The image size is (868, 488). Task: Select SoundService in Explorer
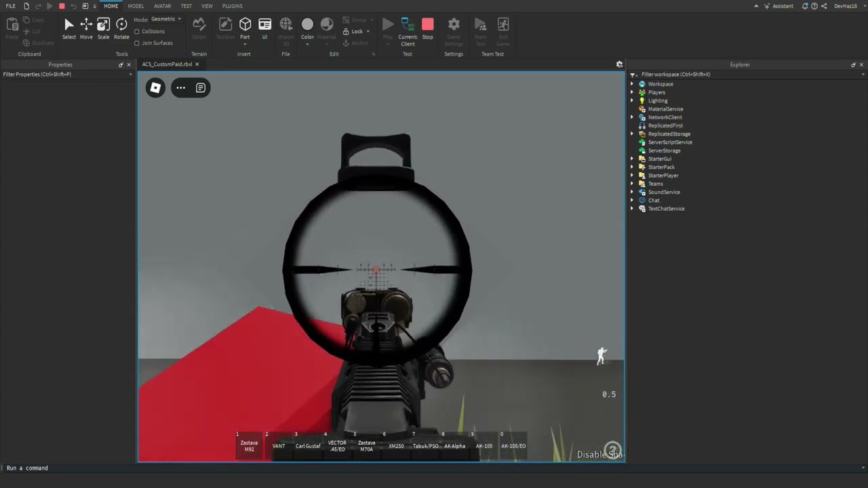click(x=664, y=192)
